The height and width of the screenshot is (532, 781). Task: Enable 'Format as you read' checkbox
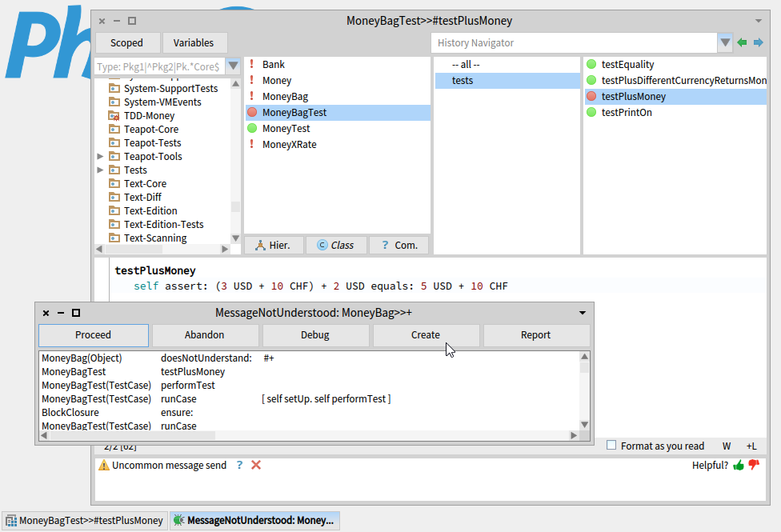tap(611, 446)
